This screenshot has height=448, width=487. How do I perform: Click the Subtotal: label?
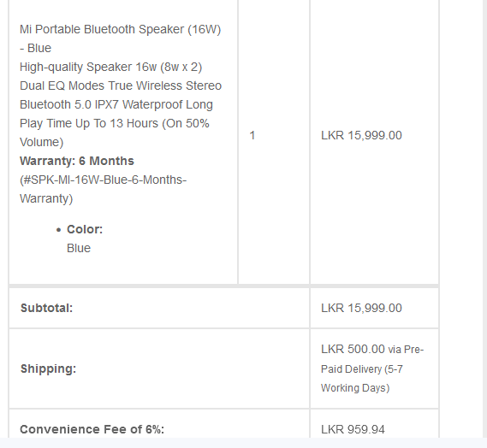pyautogui.click(x=46, y=308)
